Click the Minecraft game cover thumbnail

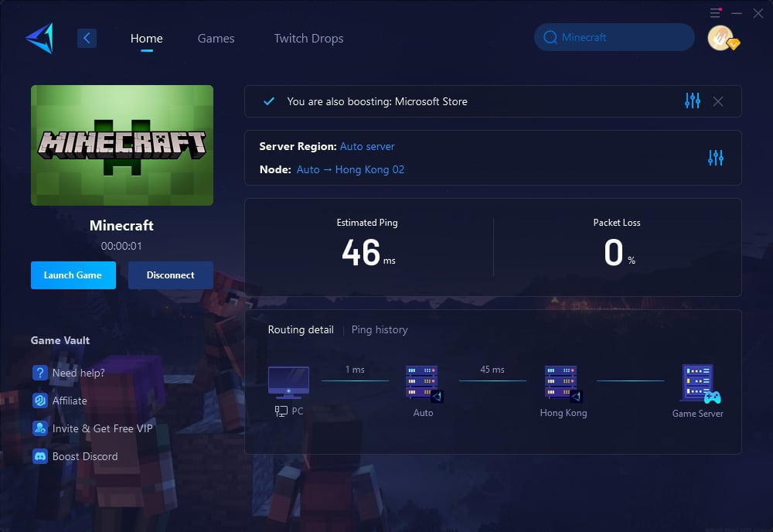[122, 145]
